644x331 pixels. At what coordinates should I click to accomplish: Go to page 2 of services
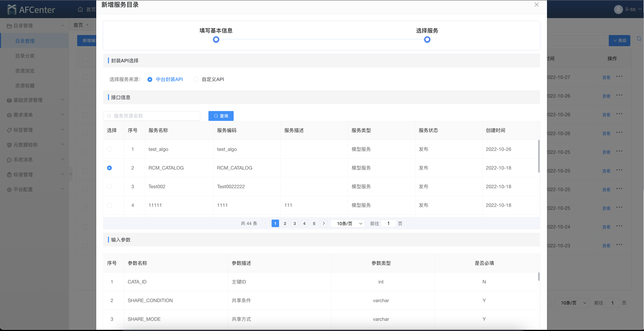click(x=285, y=223)
